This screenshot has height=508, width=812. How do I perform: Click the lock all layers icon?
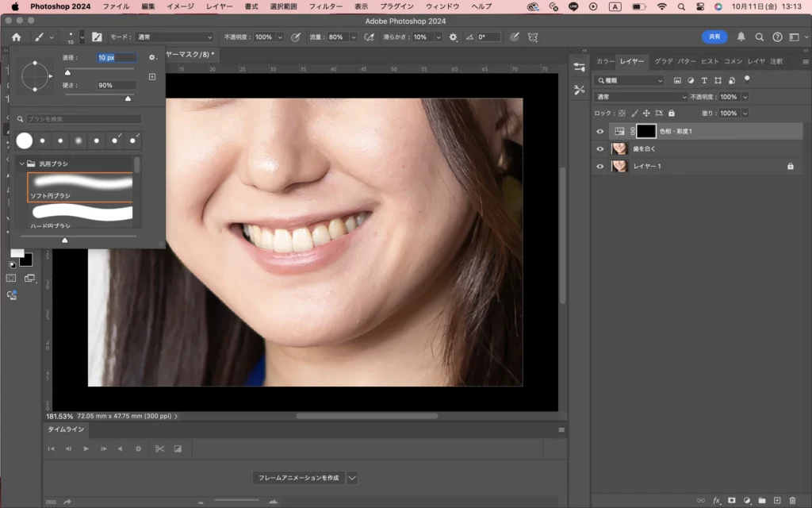pyautogui.click(x=672, y=114)
